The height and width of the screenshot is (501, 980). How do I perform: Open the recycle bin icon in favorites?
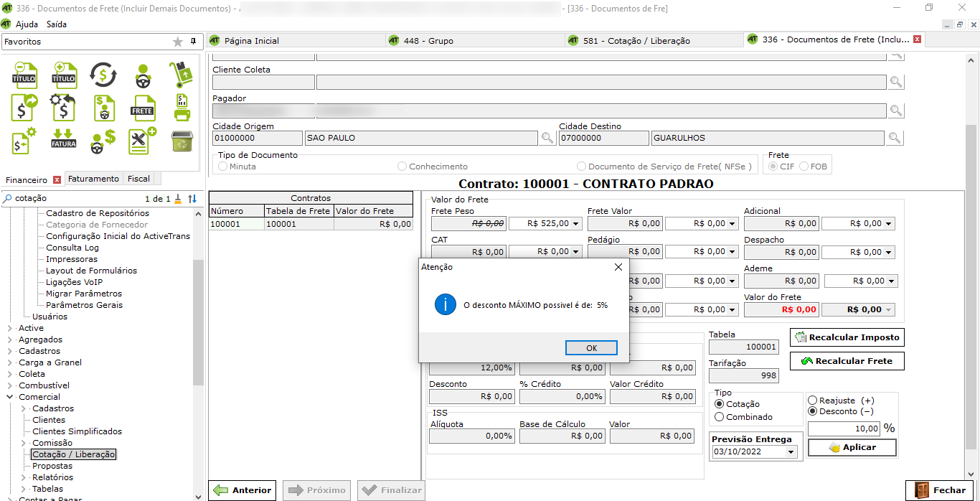[182, 141]
